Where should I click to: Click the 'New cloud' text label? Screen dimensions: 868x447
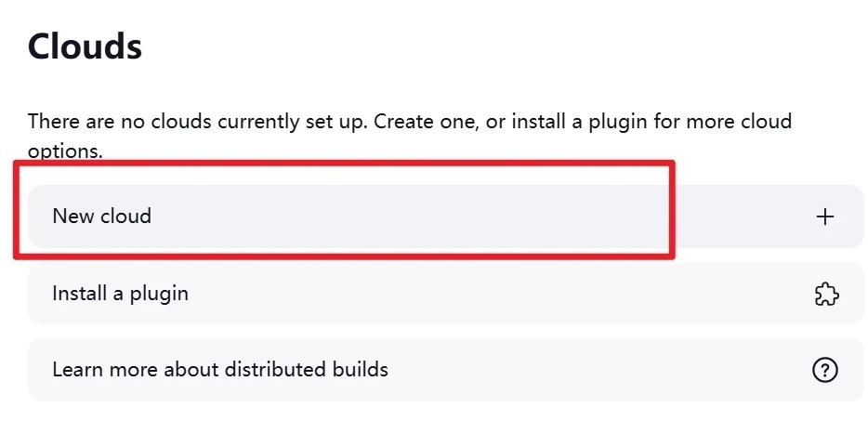(x=101, y=217)
